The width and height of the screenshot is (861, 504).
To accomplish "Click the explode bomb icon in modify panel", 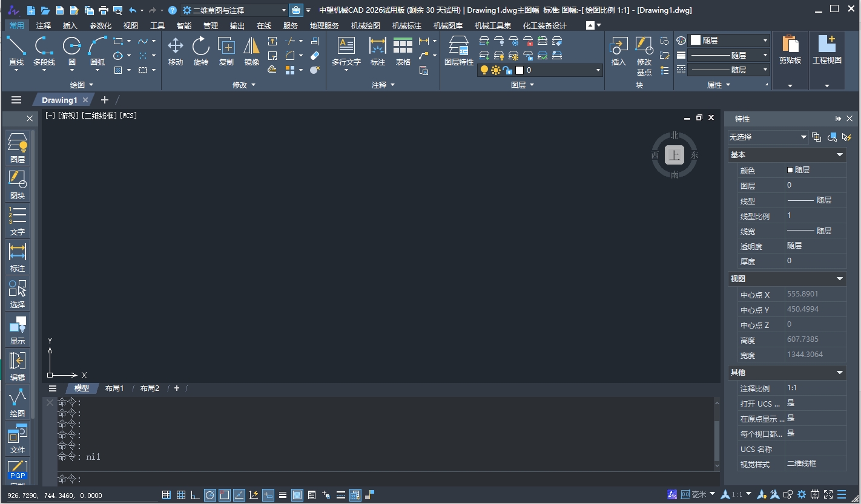I will (x=314, y=70).
